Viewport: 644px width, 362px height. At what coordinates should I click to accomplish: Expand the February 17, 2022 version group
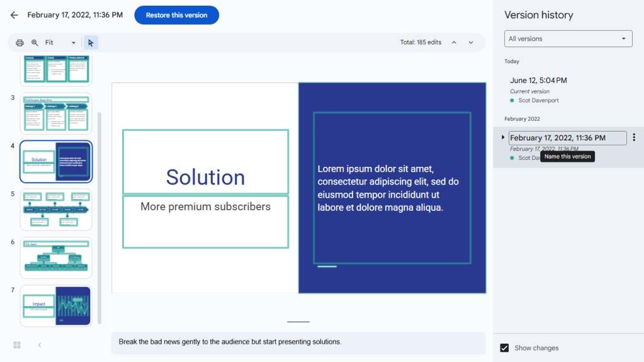coord(503,137)
